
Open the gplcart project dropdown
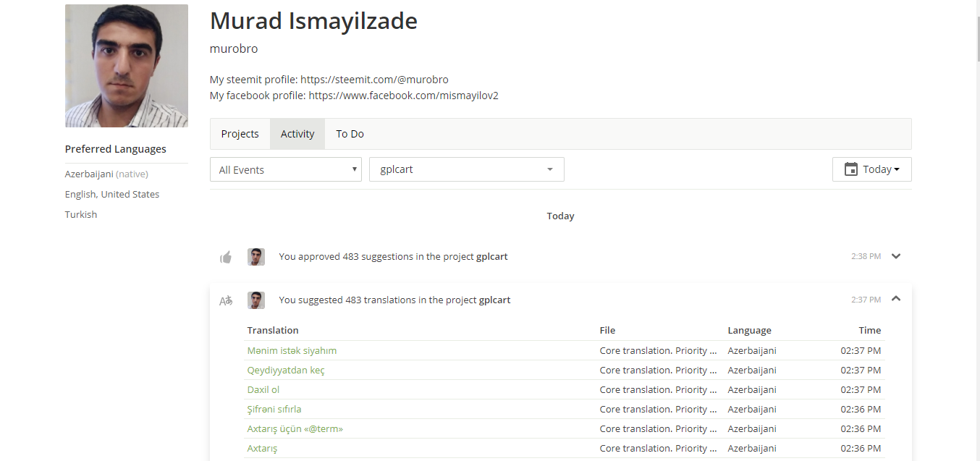pyautogui.click(x=467, y=169)
